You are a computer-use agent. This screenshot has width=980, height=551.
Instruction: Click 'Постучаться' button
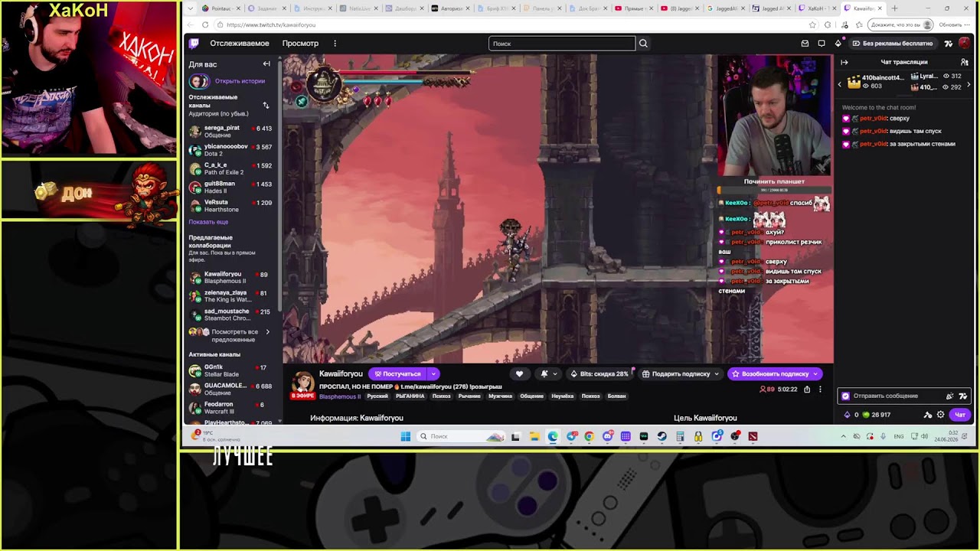click(x=398, y=374)
